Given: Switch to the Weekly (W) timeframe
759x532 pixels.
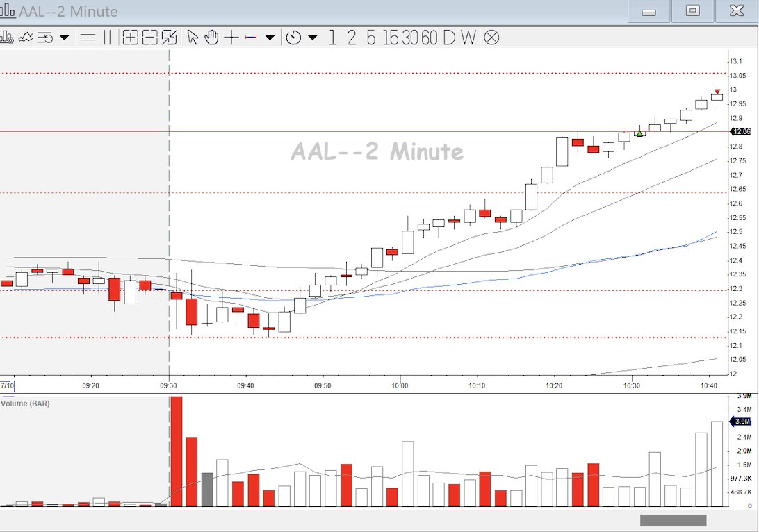Looking at the screenshot, I should tap(468, 38).
